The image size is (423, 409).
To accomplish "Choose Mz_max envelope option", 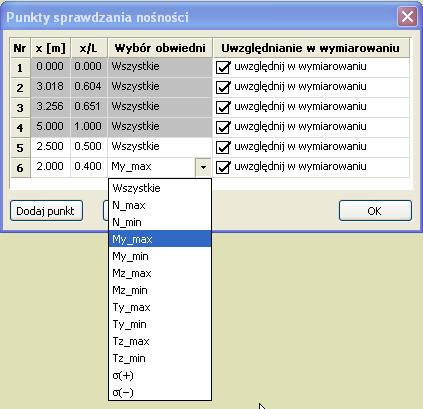I will point(160,273).
